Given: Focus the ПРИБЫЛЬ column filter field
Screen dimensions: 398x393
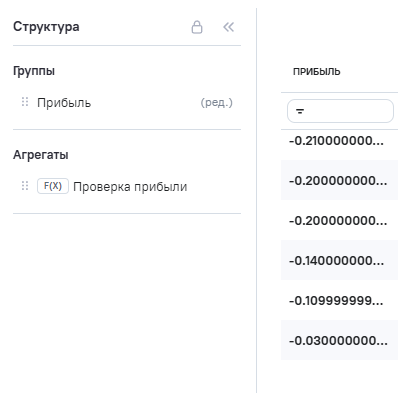Looking at the screenshot, I should pyautogui.click(x=340, y=111).
